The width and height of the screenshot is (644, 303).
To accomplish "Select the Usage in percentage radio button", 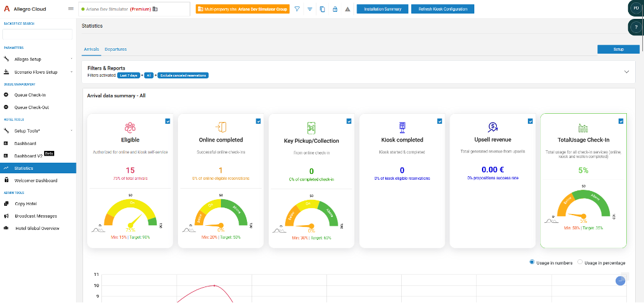I will coord(580,262).
